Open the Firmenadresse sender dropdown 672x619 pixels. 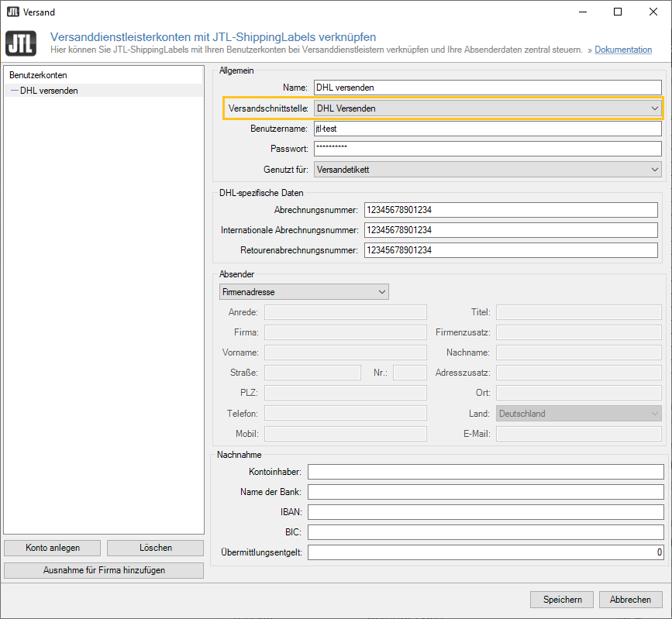click(x=304, y=292)
